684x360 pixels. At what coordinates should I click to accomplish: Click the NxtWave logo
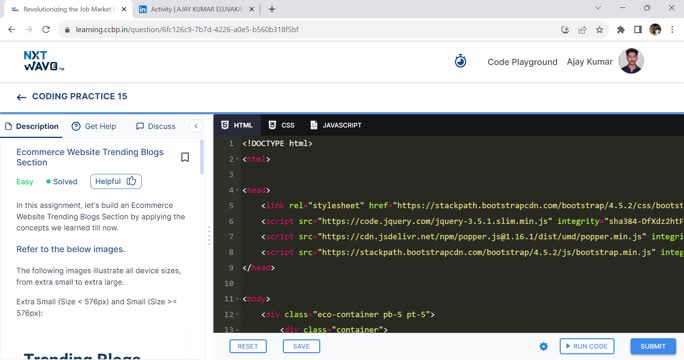(x=44, y=61)
